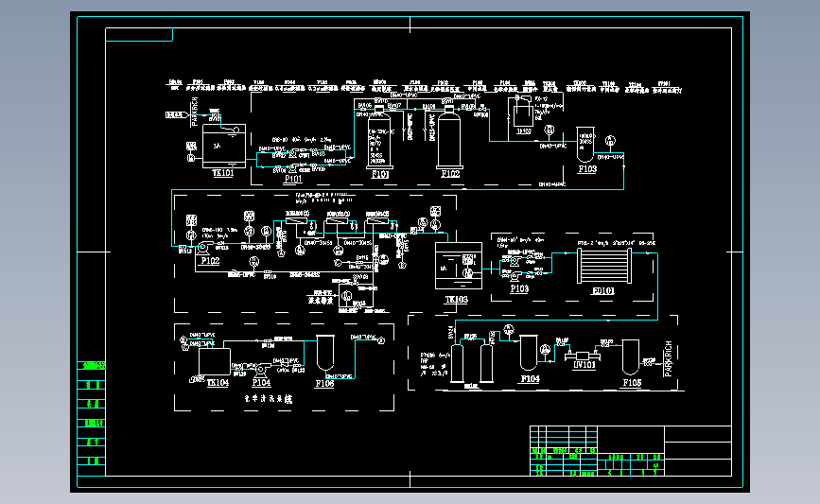The image size is (820, 504).
Task: Click the F106 filter label
Action: point(324,384)
